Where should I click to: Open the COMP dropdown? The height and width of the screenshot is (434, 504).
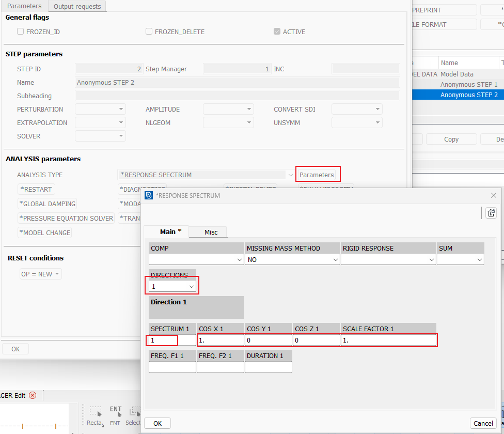[196, 259]
